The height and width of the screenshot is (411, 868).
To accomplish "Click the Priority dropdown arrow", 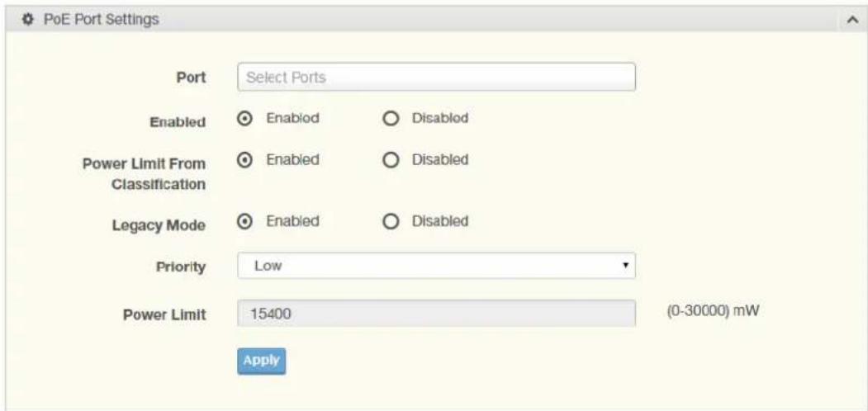I will coord(625,266).
